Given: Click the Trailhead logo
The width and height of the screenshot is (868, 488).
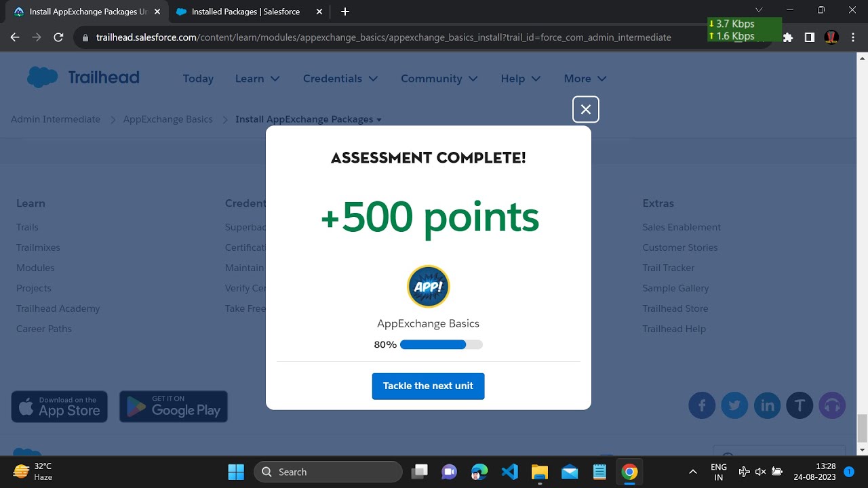Looking at the screenshot, I should [x=83, y=78].
